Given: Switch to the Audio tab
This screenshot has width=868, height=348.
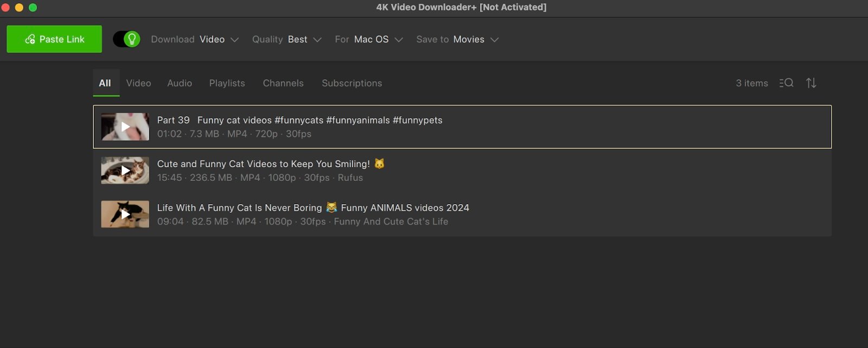Looking at the screenshot, I should (180, 83).
